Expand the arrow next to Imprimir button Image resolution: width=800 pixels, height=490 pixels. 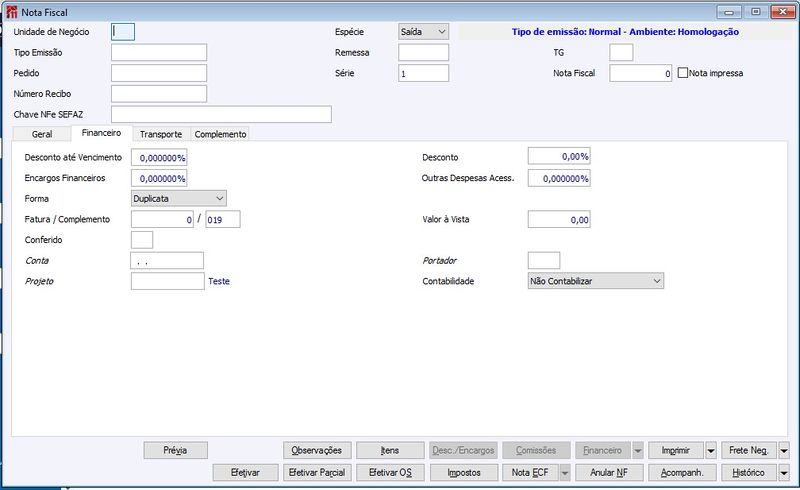click(x=711, y=451)
